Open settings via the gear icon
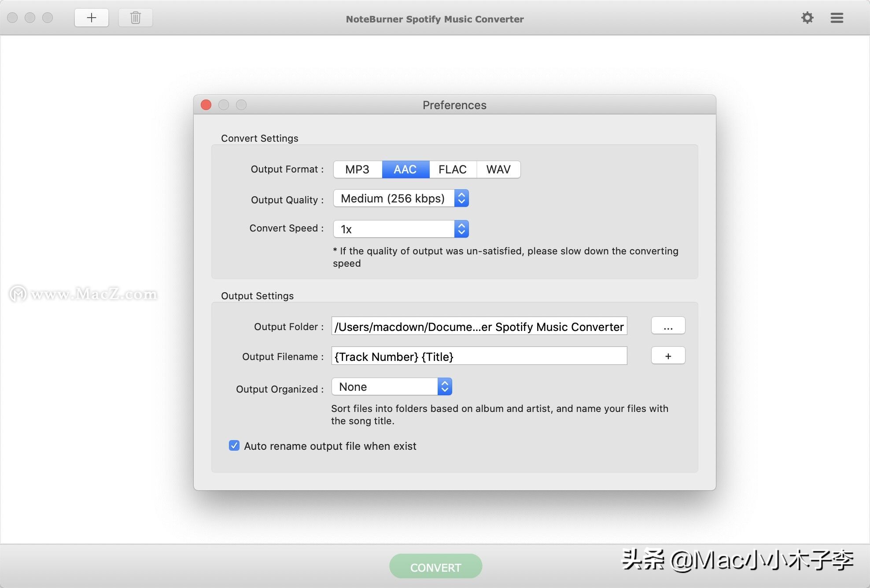The image size is (870, 588). tap(807, 18)
